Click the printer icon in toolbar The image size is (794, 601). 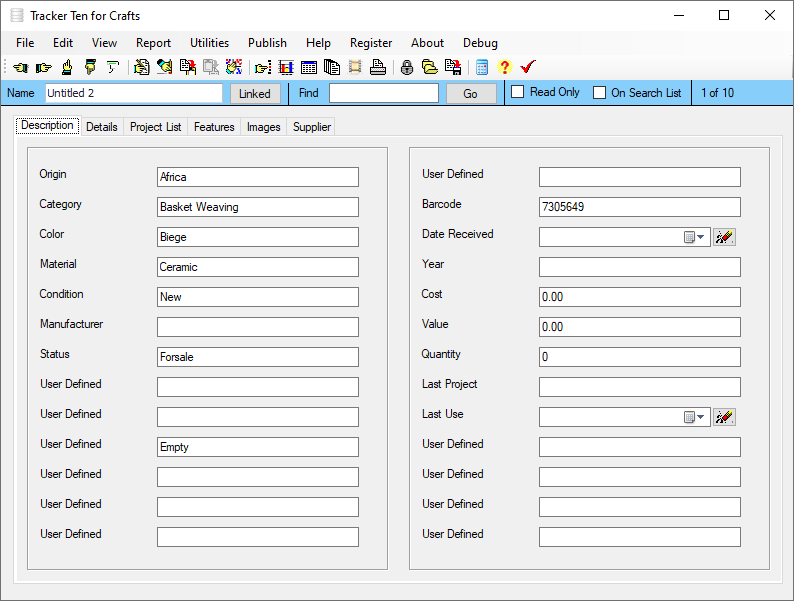[377, 67]
